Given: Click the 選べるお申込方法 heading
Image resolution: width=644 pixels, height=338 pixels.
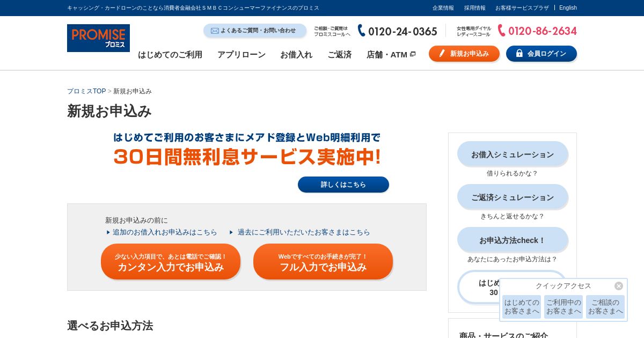Looking at the screenshot, I should (110, 326).
